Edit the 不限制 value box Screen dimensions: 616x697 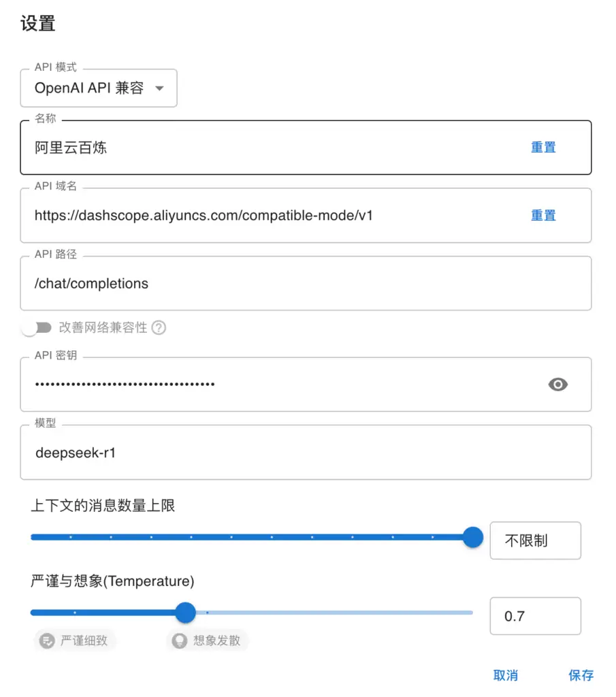[x=535, y=540]
